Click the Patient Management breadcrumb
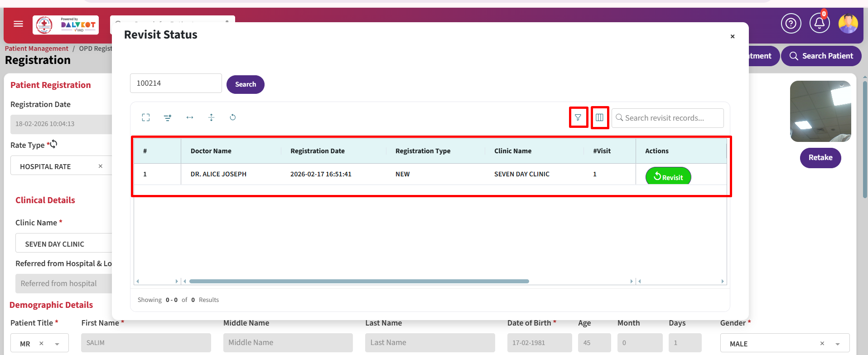868x355 pixels. [x=37, y=49]
